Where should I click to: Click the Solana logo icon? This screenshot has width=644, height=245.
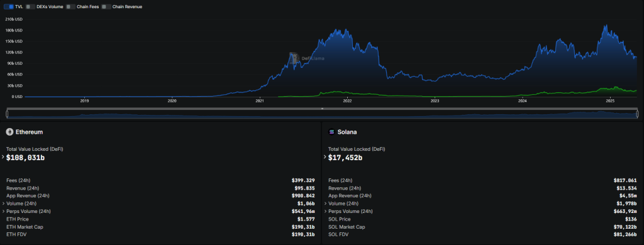point(331,132)
